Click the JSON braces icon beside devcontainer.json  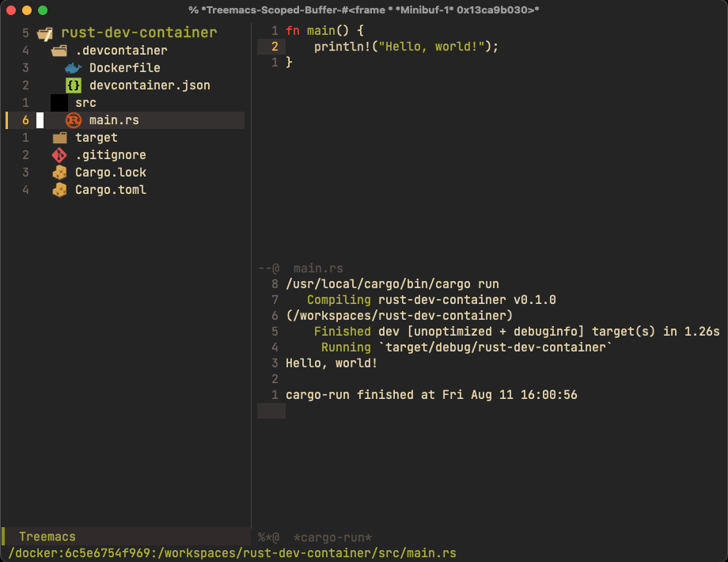click(x=73, y=85)
